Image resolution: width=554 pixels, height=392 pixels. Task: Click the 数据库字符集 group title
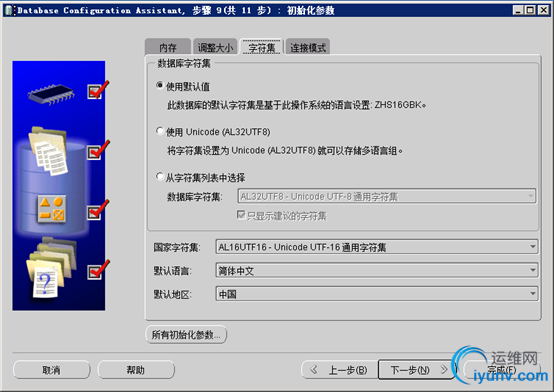tap(184, 63)
